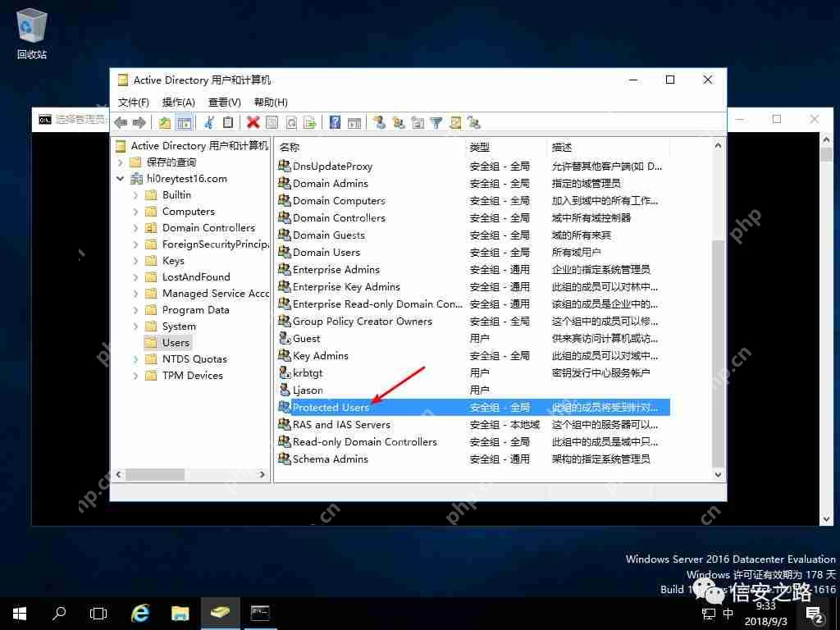This screenshot has width=840, height=630.
Task: Click the list pane scroll-up arrow
Action: point(718,146)
